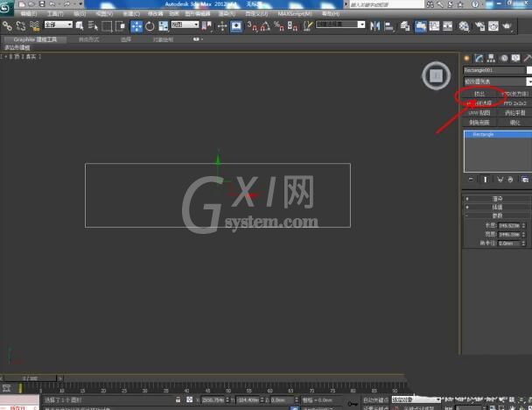Activate the Select and Scale tool
The image size is (532, 410).
164,25
